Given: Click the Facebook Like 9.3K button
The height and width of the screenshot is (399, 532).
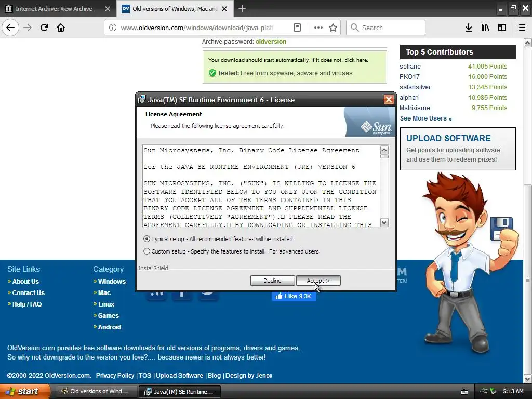Looking at the screenshot, I should click(294, 296).
